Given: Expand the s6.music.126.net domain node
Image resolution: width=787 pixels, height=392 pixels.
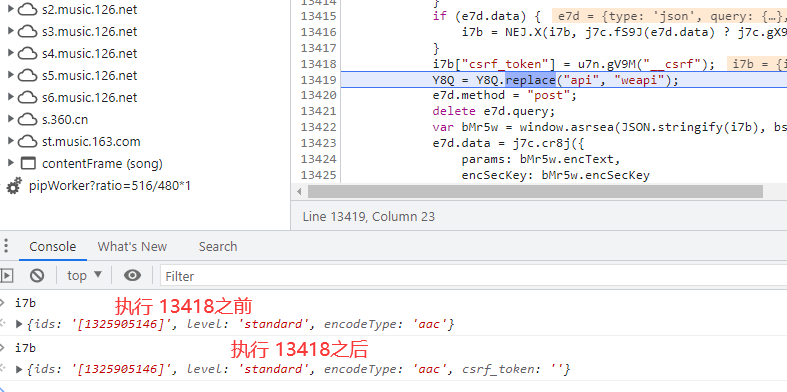Looking at the screenshot, I should pos(10,97).
